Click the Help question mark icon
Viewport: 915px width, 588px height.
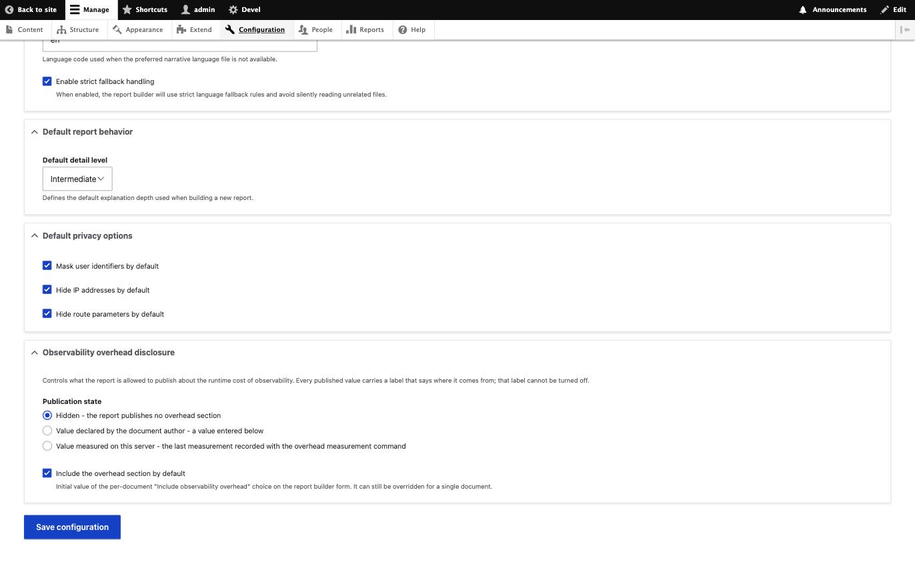click(x=403, y=29)
